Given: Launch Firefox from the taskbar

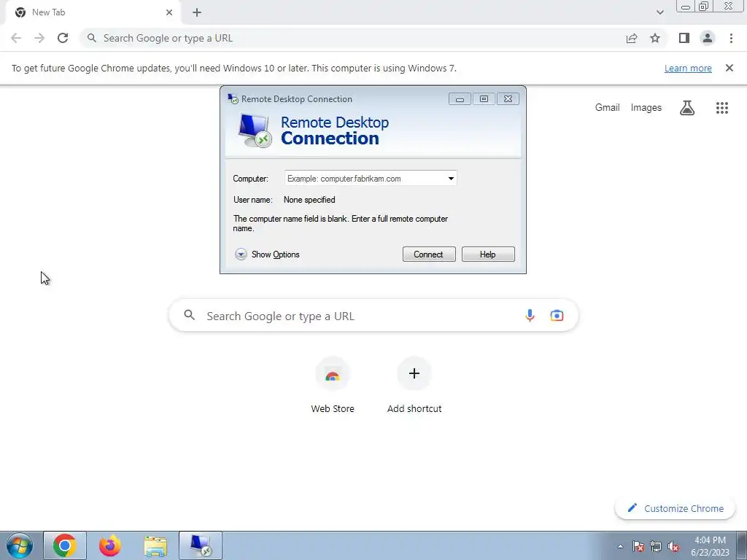Looking at the screenshot, I should pos(110,545).
